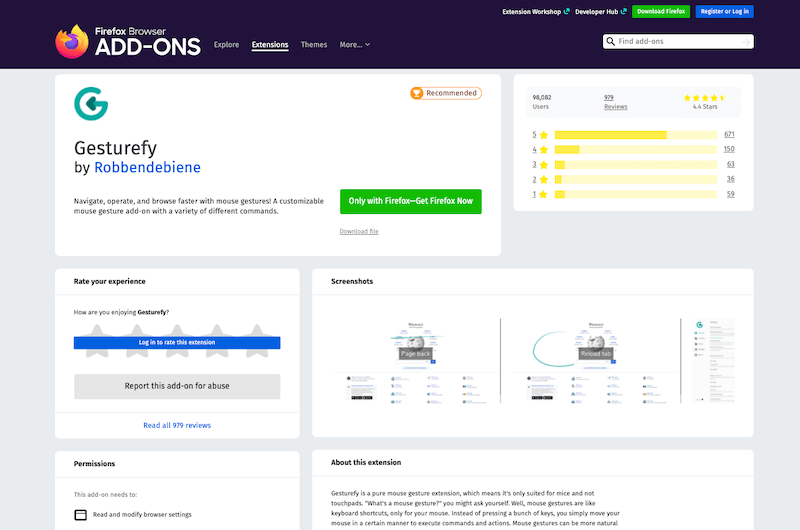Submit search with the arrow icon
This screenshot has width=800, height=530.
[x=746, y=42]
